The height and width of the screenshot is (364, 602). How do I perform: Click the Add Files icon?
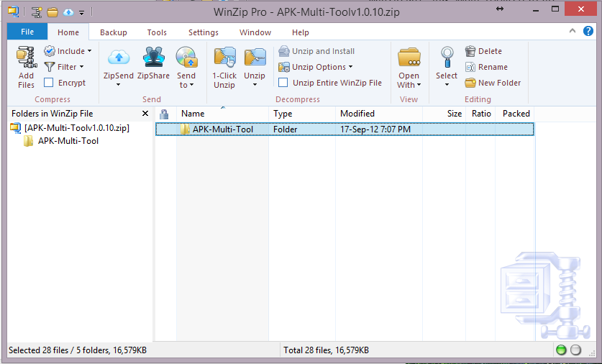(27, 58)
